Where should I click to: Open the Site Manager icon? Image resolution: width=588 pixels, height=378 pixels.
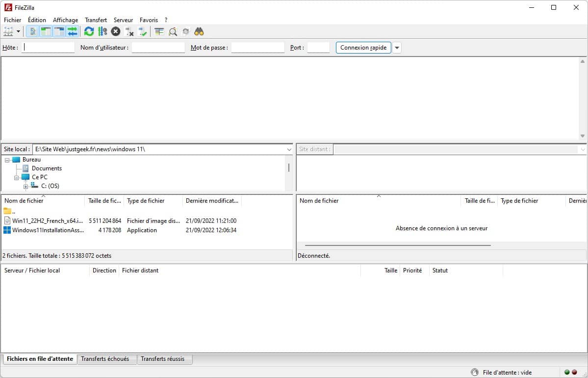click(x=8, y=31)
